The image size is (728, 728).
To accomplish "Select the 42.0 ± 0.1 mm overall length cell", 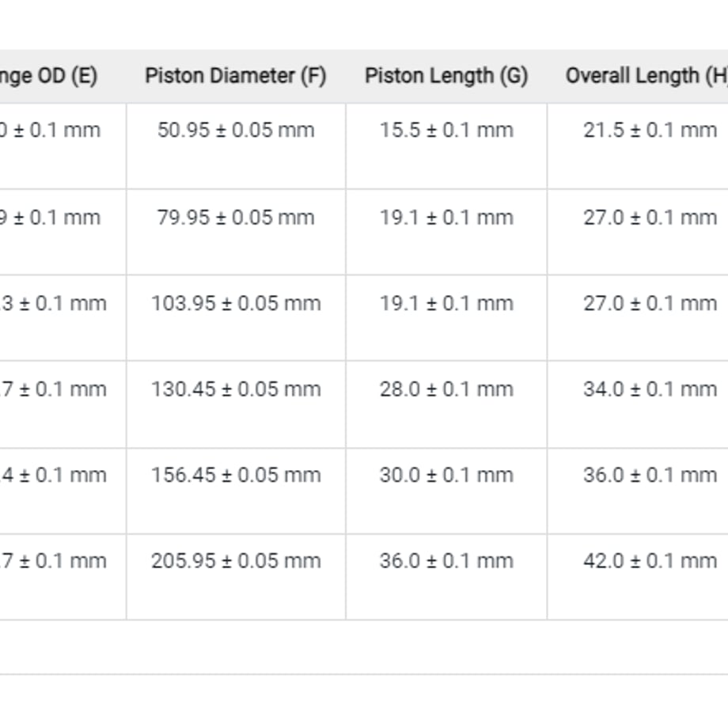I will pos(638,577).
